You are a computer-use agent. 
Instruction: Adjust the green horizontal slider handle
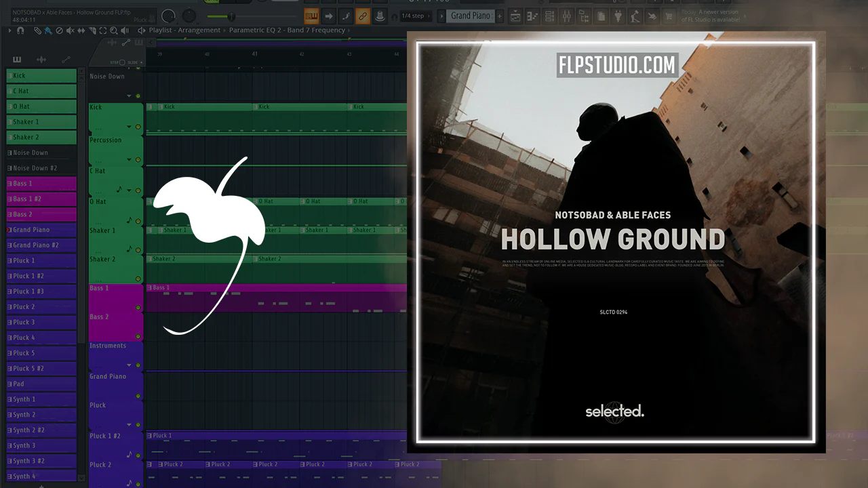point(231,16)
